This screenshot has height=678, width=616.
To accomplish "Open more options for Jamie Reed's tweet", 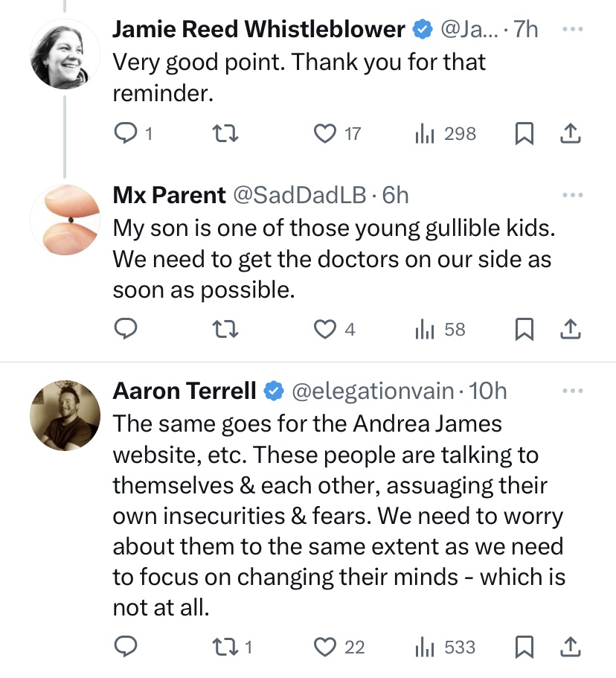I will tap(572, 30).
